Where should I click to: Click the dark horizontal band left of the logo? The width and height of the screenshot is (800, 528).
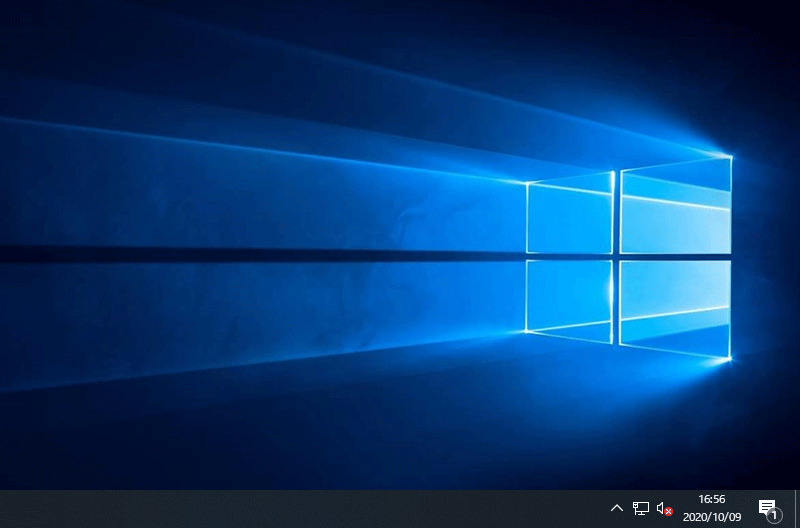(250, 254)
